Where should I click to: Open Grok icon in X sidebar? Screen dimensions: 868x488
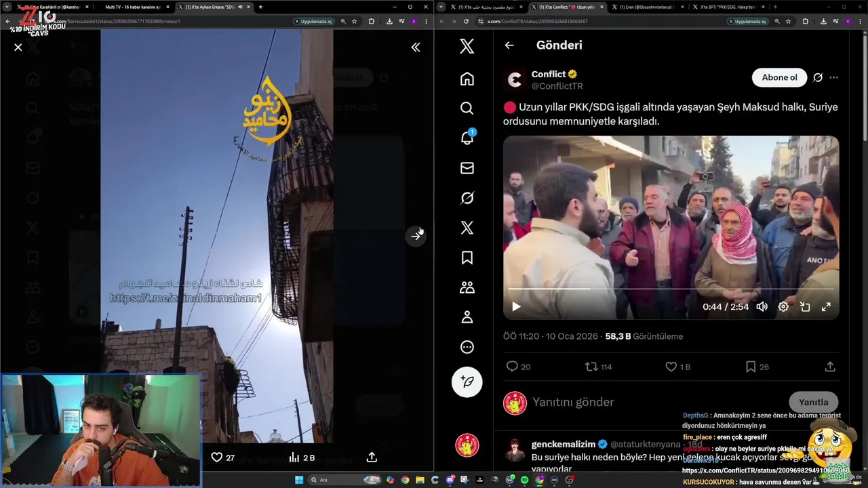(x=467, y=198)
